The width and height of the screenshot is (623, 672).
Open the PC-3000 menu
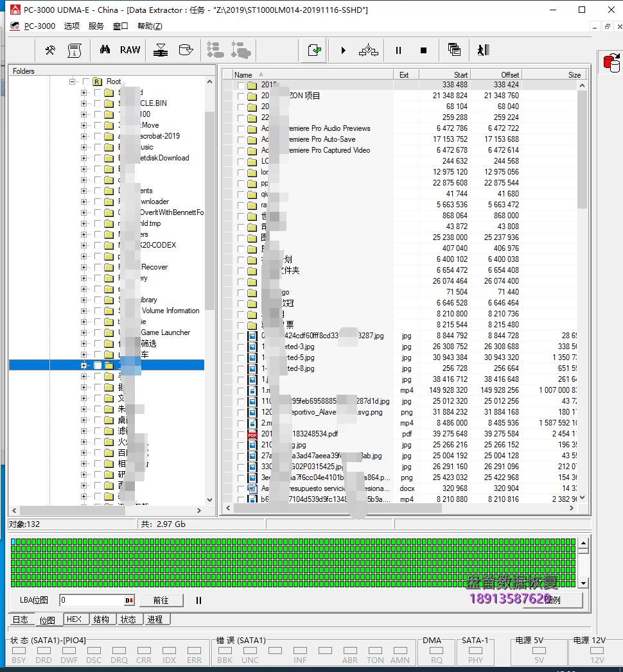(x=40, y=26)
